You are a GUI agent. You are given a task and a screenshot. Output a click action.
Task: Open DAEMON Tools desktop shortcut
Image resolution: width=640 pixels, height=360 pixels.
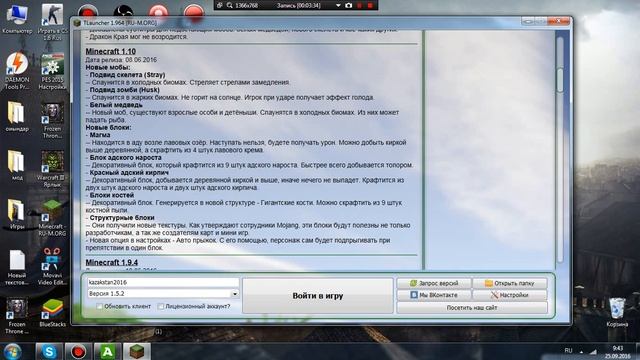pyautogui.click(x=17, y=71)
